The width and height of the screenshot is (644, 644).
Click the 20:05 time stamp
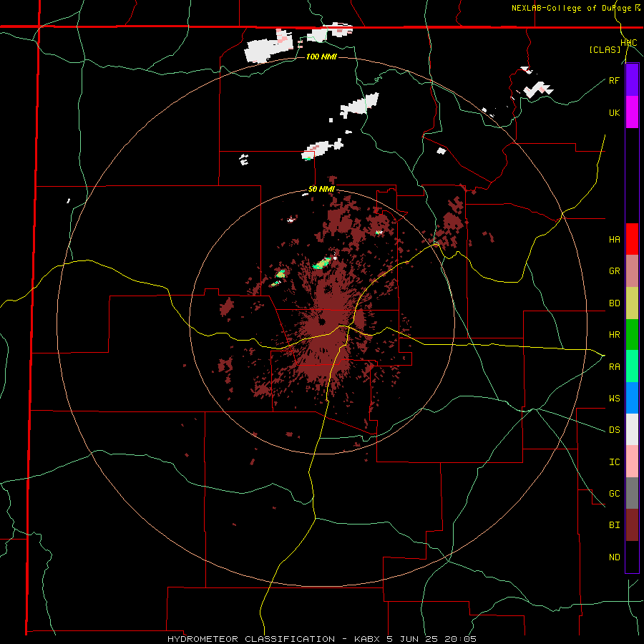pos(462,639)
